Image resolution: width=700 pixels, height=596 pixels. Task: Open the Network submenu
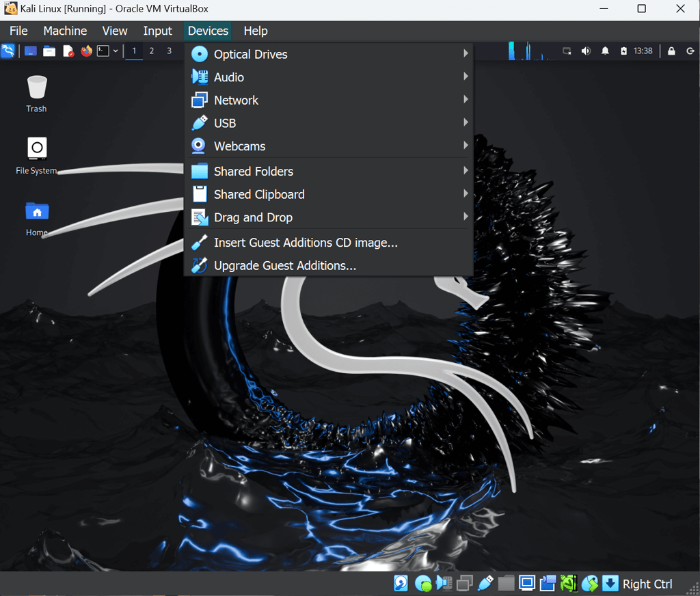point(329,100)
